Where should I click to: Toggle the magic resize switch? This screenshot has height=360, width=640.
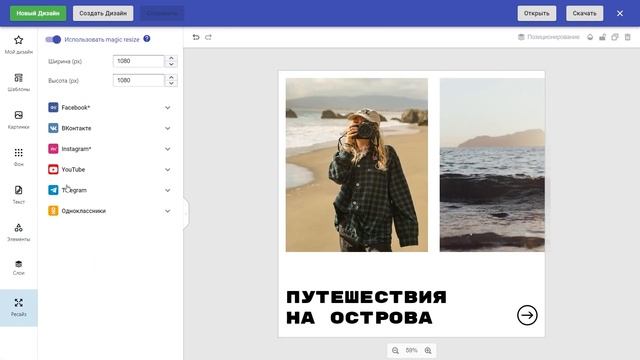53,40
